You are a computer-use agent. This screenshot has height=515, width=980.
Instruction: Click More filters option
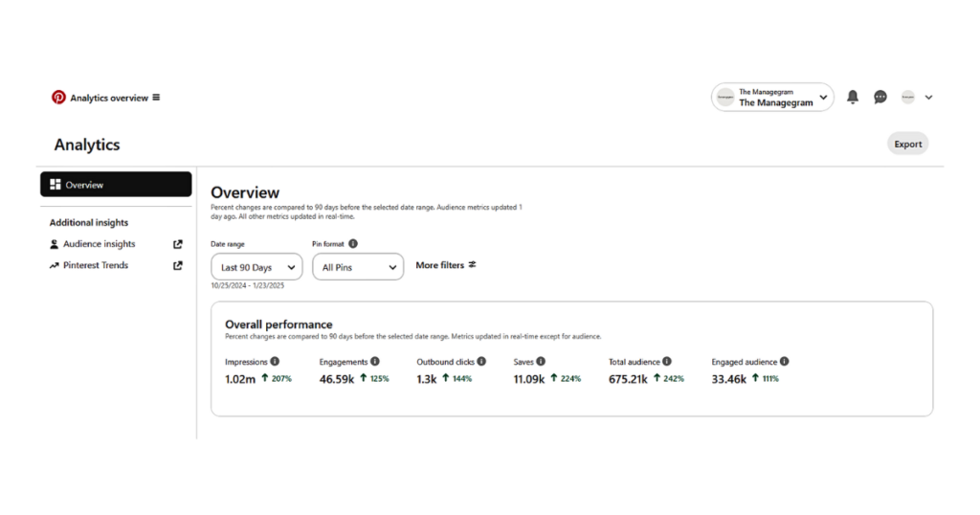pos(445,265)
